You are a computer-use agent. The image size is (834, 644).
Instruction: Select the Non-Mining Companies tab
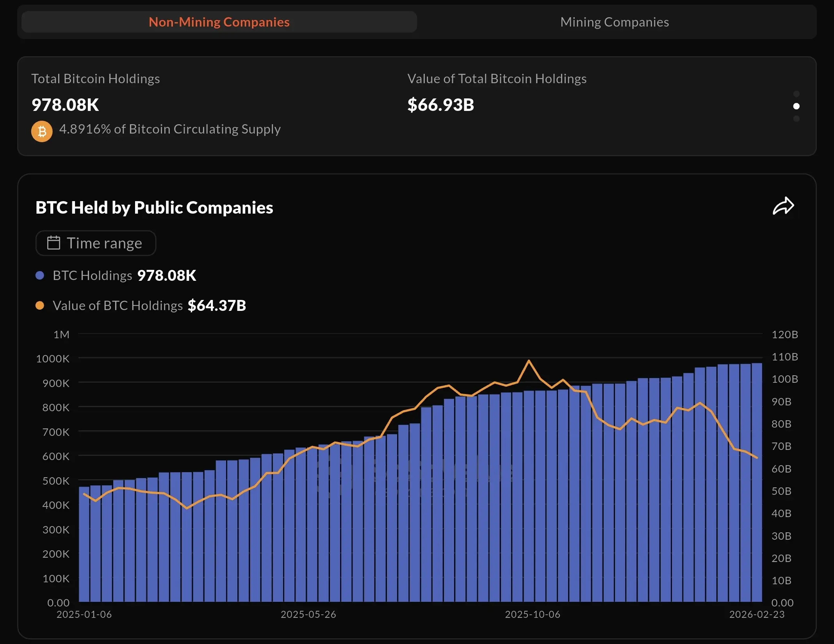[219, 22]
